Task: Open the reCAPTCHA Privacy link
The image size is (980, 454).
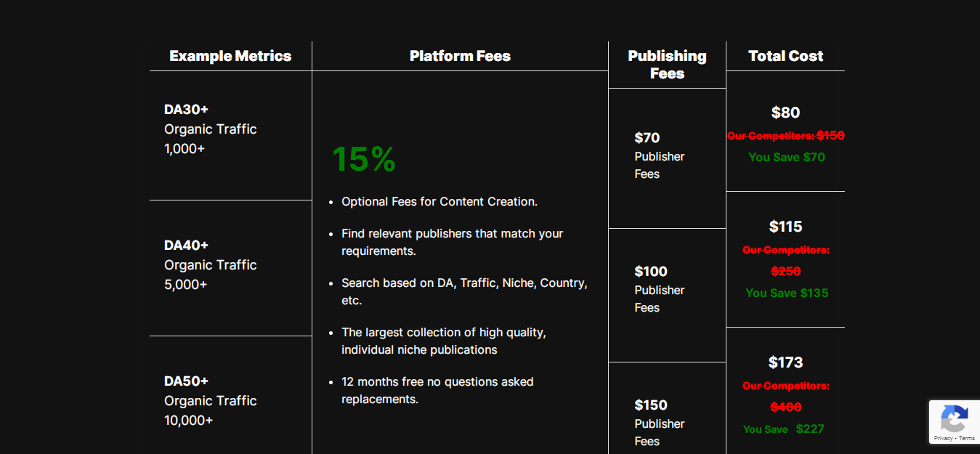Action: click(943, 438)
